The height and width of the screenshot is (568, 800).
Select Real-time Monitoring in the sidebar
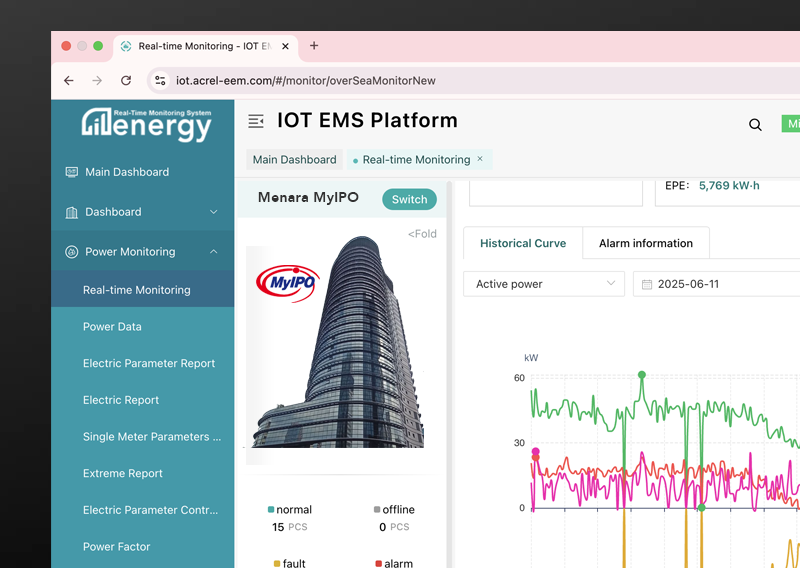click(x=142, y=290)
